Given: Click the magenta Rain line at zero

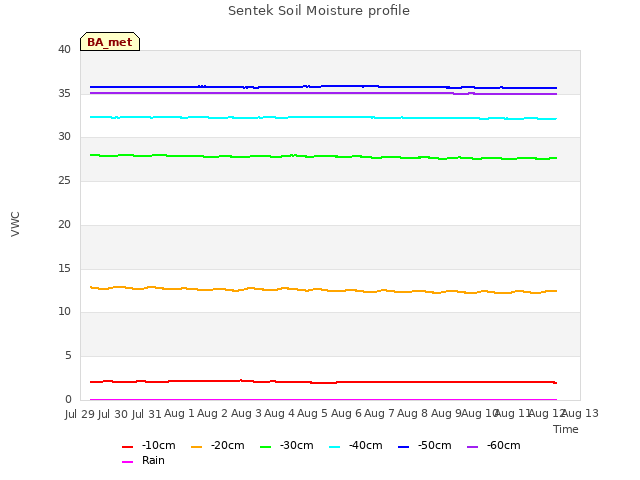Looking at the screenshot, I should pos(323,400).
